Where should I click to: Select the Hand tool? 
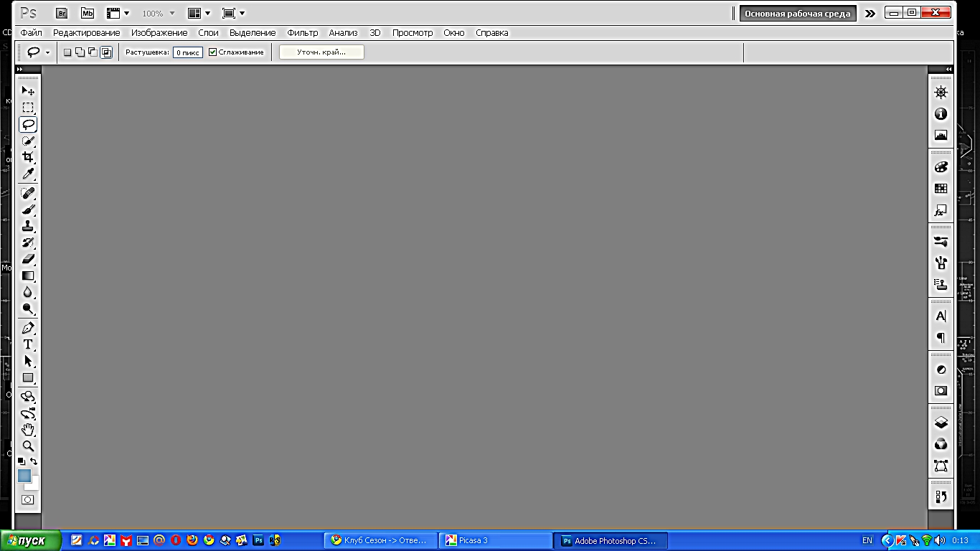28,430
